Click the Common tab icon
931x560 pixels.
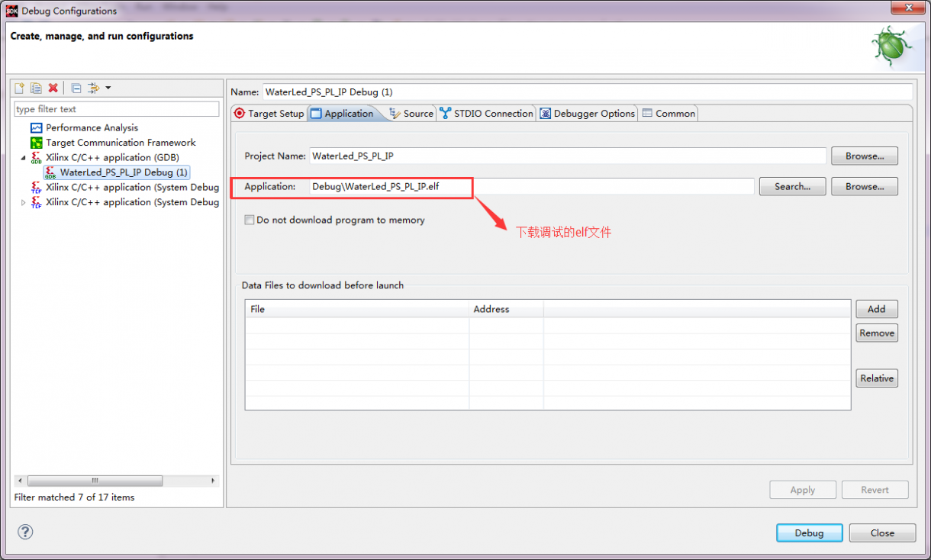coord(647,113)
